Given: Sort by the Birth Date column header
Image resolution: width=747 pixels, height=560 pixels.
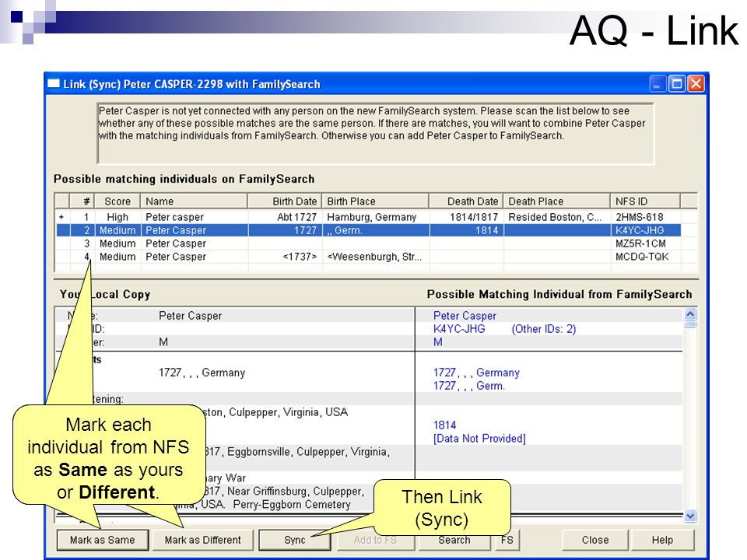Looking at the screenshot, I should point(285,201).
